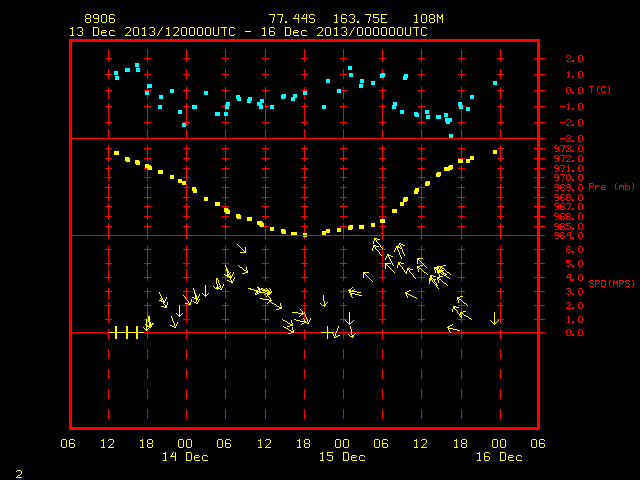Screen dimensions: 640x480
Task: Click the station ID 8906 label
Action: (x=100, y=19)
